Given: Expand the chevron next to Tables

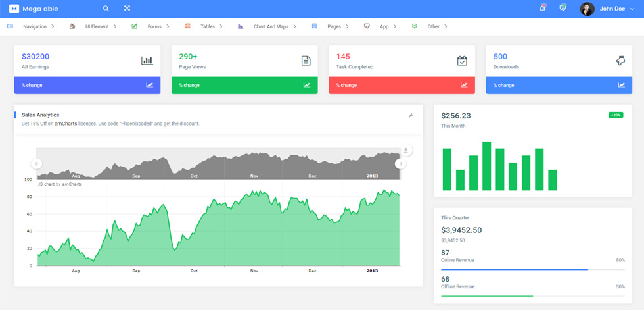Looking at the screenshot, I should click(x=221, y=27).
